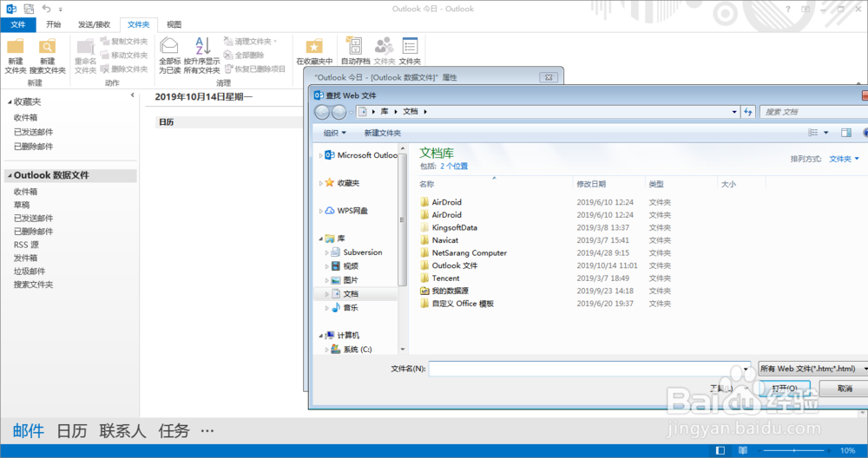Screen dimensions: 868x458
Task: Click 新建文件夹 in the file dialog toolbar
Action: (x=383, y=133)
